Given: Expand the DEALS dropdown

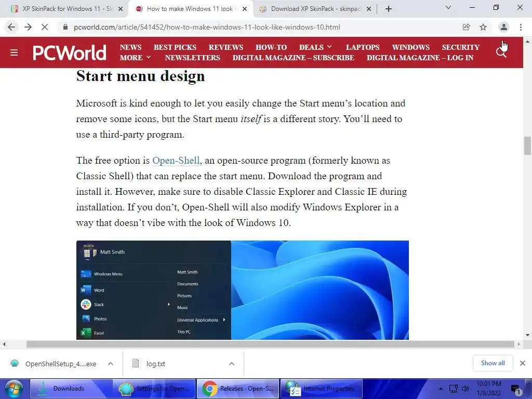Looking at the screenshot, I should [x=315, y=47].
